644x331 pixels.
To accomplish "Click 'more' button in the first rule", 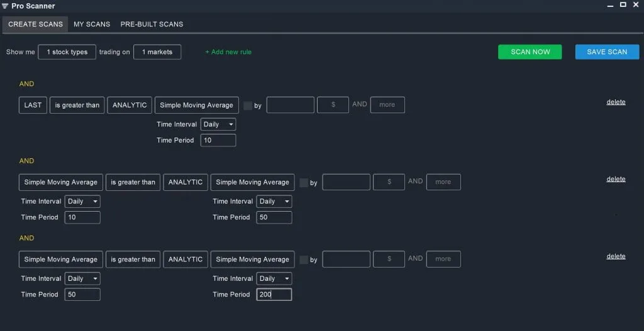I will pyautogui.click(x=387, y=105).
